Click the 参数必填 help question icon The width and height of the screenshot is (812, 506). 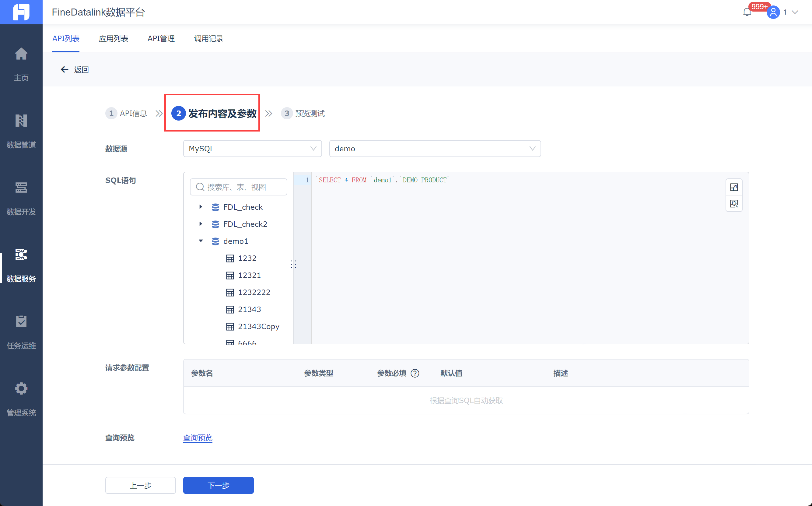415,373
